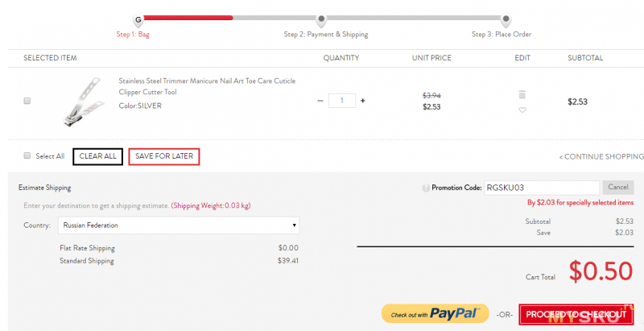Click the Country dropdown arrow
The width and height of the screenshot is (644, 331).
(x=294, y=225)
